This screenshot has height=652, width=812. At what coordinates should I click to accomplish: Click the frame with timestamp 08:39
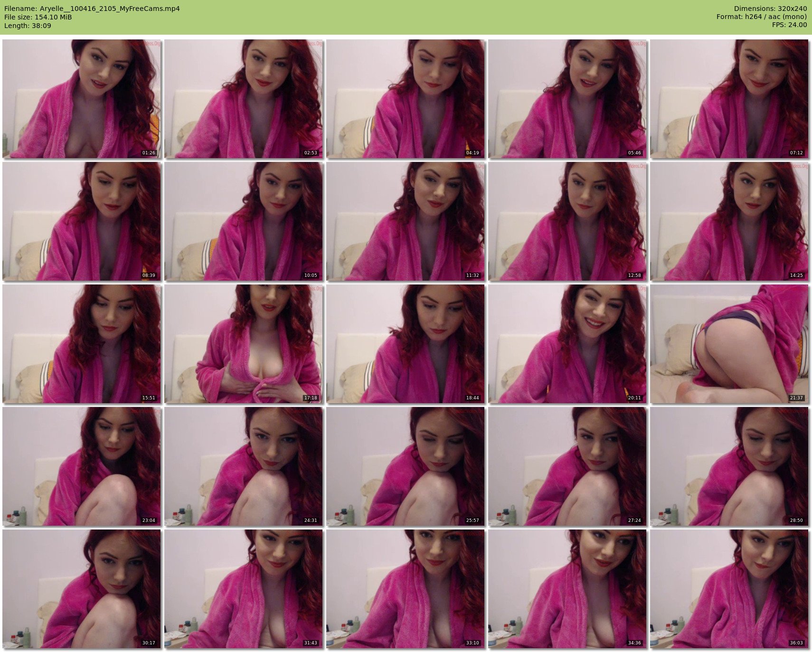click(82, 221)
